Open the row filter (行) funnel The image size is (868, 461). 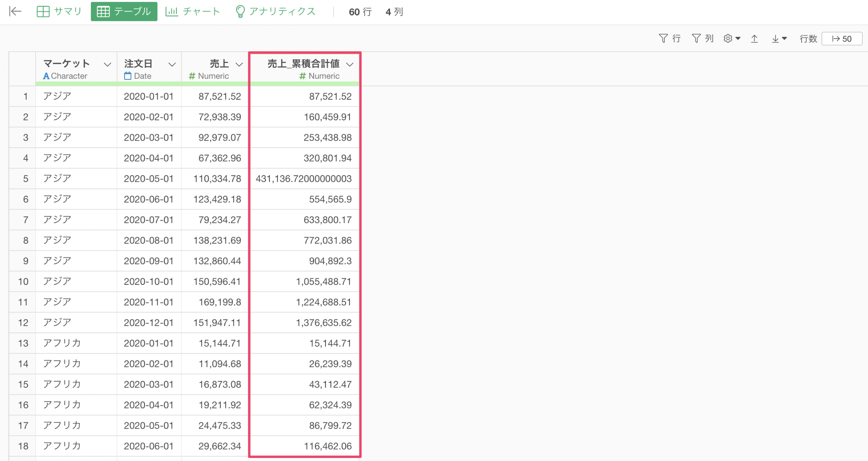(670, 39)
